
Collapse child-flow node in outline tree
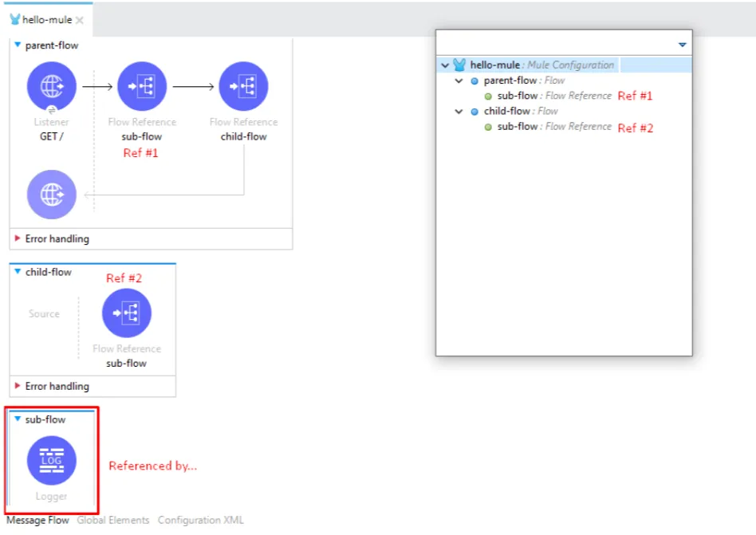pyautogui.click(x=459, y=112)
